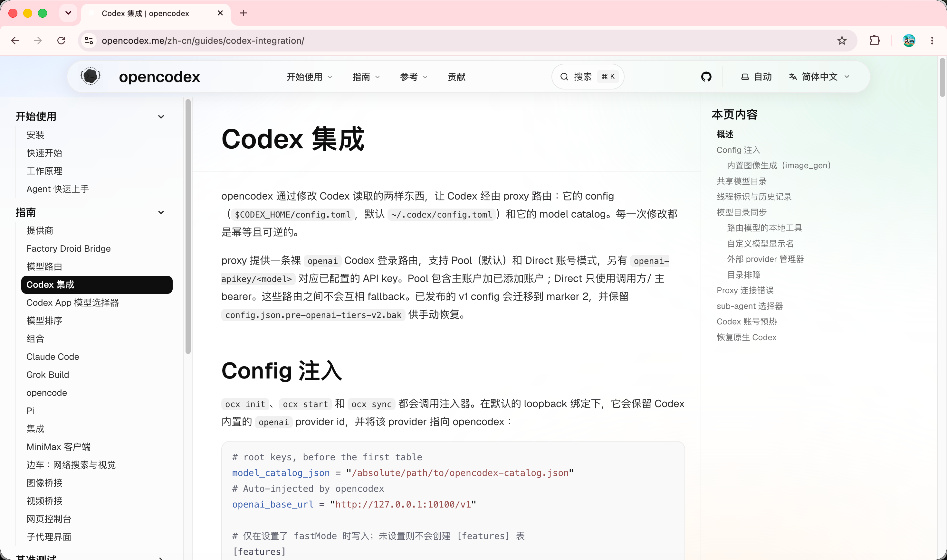Open the 简体中文 language dropdown
This screenshot has height=560, width=947.
819,77
